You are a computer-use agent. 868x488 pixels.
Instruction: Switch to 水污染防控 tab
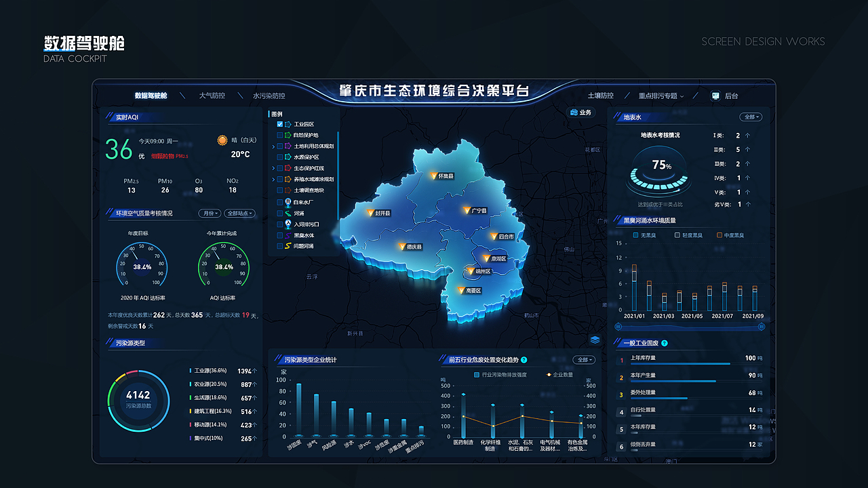pos(269,96)
